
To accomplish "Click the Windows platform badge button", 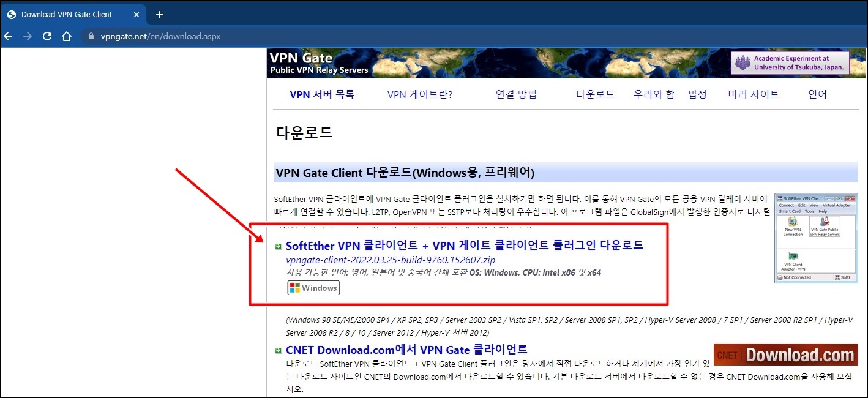I will coord(313,288).
